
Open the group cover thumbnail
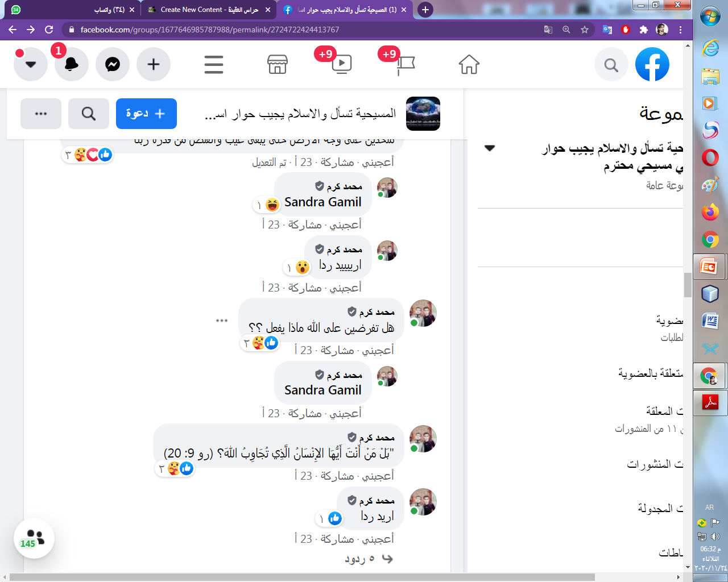tap(423, 114)
